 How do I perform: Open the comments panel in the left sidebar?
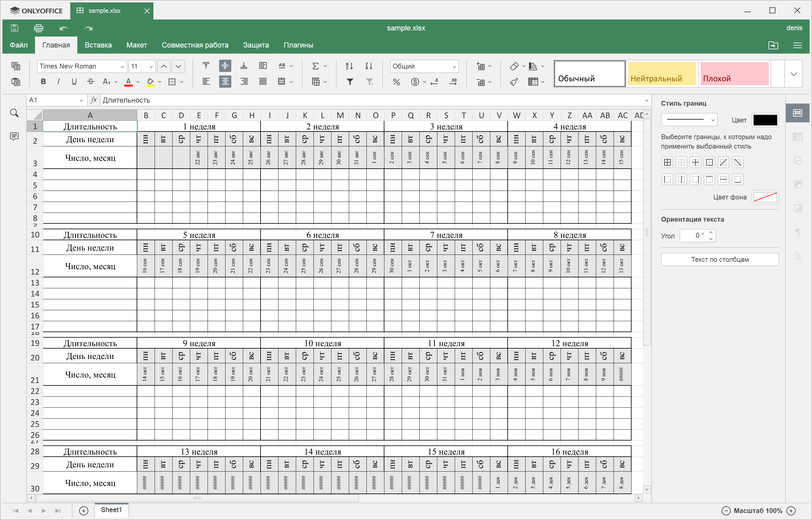[14, 137]
